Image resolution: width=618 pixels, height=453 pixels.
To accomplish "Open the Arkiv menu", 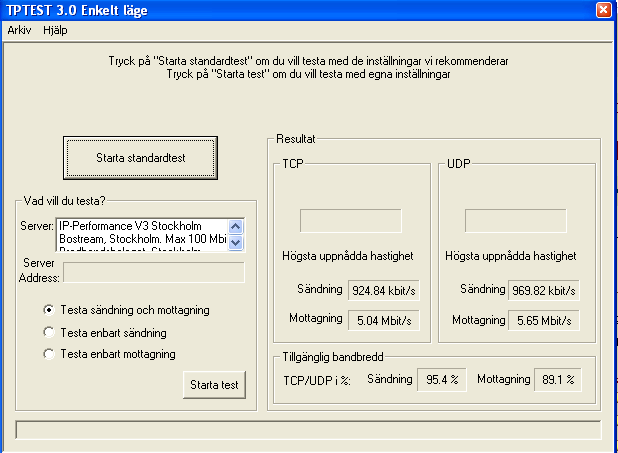I will point(19,30).
